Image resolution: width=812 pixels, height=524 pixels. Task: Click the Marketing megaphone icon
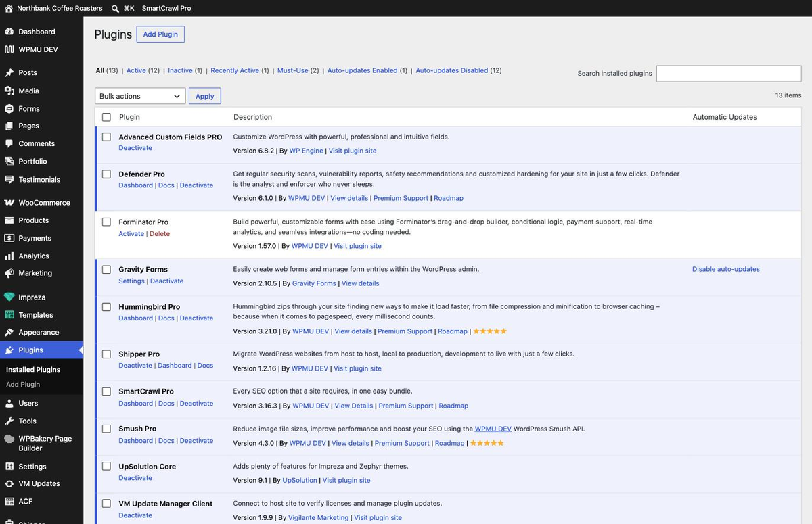coord(9,273)
